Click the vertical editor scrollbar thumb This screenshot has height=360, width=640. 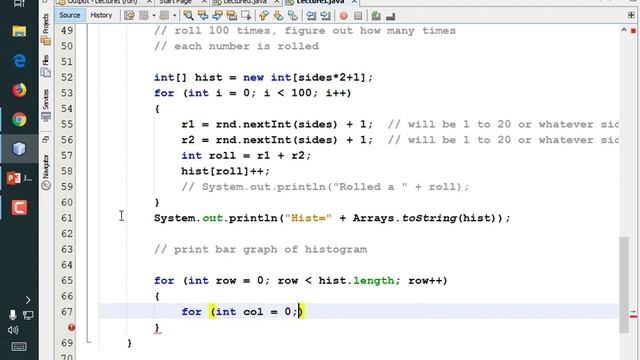(624, 285)
